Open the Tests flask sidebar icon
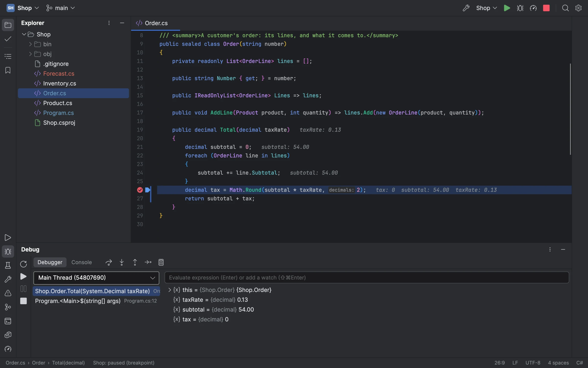 8,265
